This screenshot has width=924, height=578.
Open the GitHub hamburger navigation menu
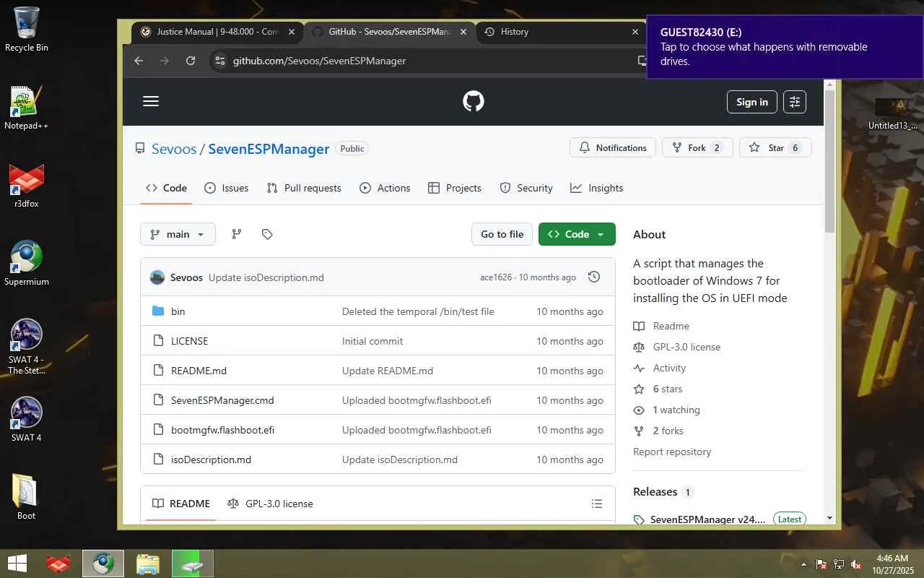(151, 101)
